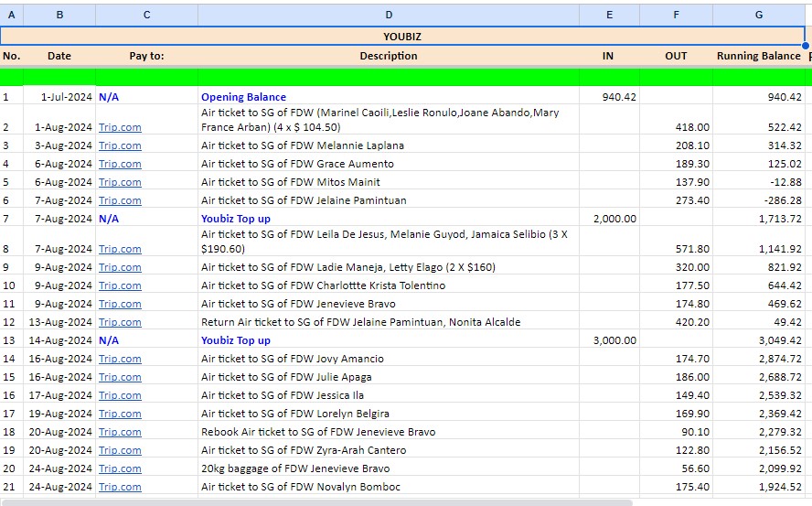Open Trip.com link for Melannie Laplana row

pos(120,145)
